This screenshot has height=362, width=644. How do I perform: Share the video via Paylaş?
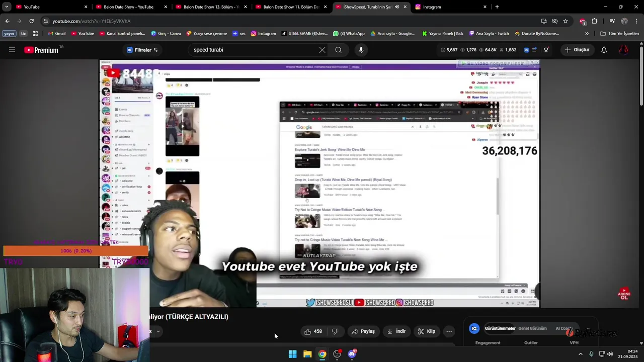(x=363, y=331)
